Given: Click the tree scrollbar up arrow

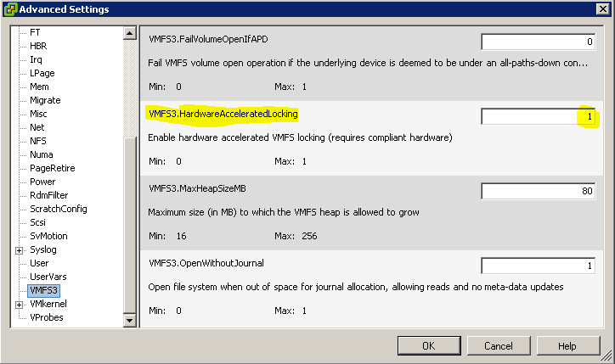Looking at the screenshot, I should 129,33.
